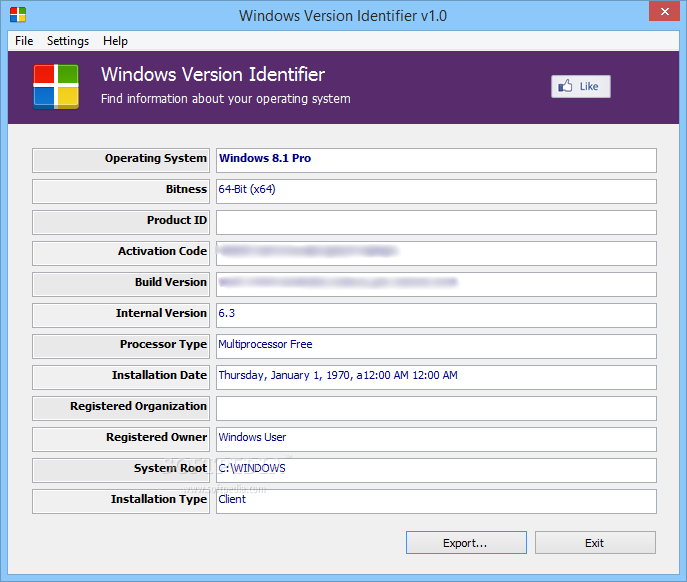
Task: Click the blurred Build Version field
Action: pyautogui.click(x=436, y=284)
